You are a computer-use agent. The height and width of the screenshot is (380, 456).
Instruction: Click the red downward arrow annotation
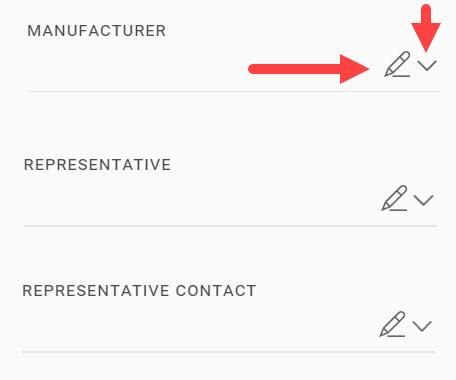click(426, 28)
